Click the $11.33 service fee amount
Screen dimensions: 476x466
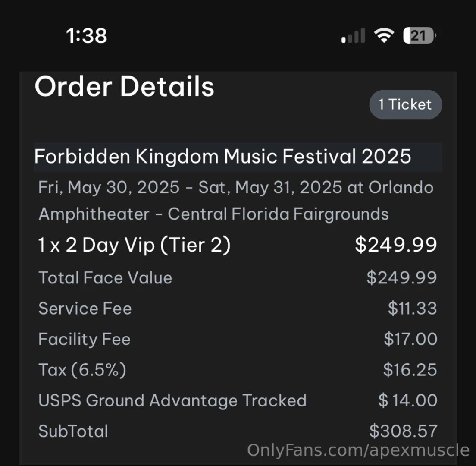tap(412, 309)
